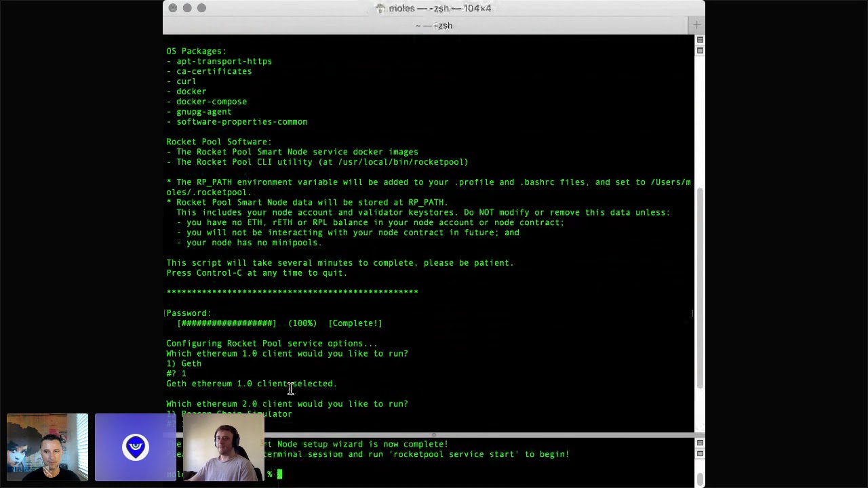Click the '1) Geth' option line
Viewport: 868px width, 488px height.
point(184,364)
